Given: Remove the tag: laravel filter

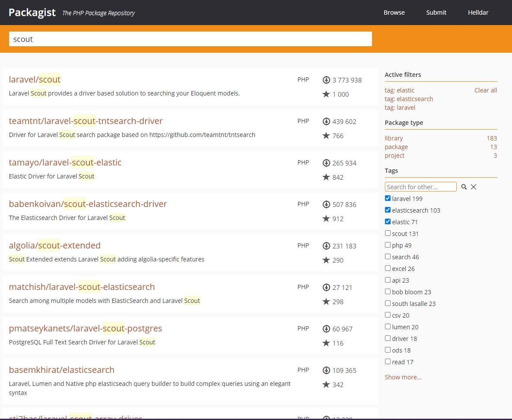Looking at the screenshot, I should 400,108.
